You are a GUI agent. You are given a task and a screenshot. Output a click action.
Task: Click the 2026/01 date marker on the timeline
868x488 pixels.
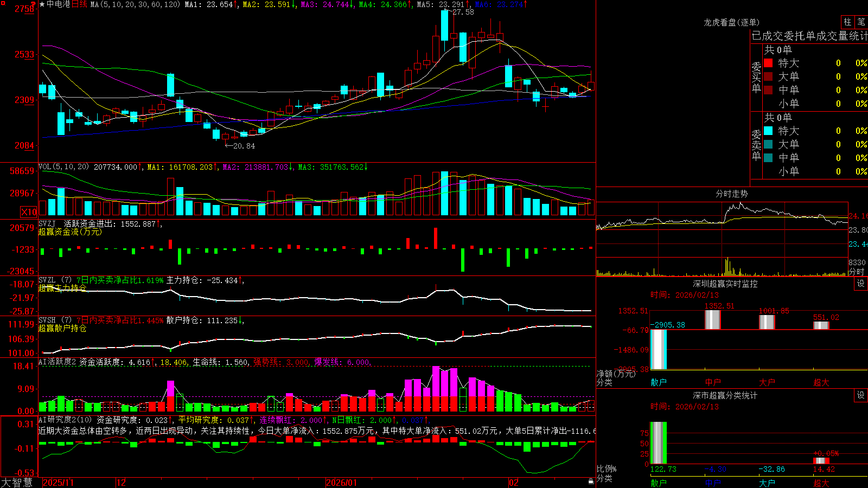pos(341,483)
